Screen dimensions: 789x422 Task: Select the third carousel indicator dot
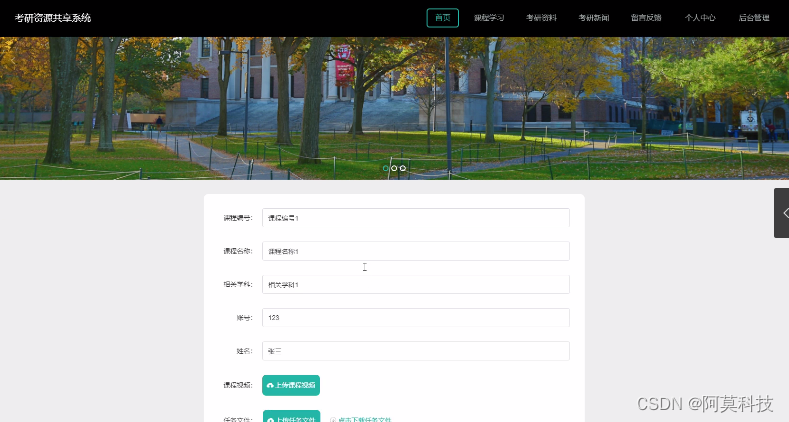click(403, 168)
